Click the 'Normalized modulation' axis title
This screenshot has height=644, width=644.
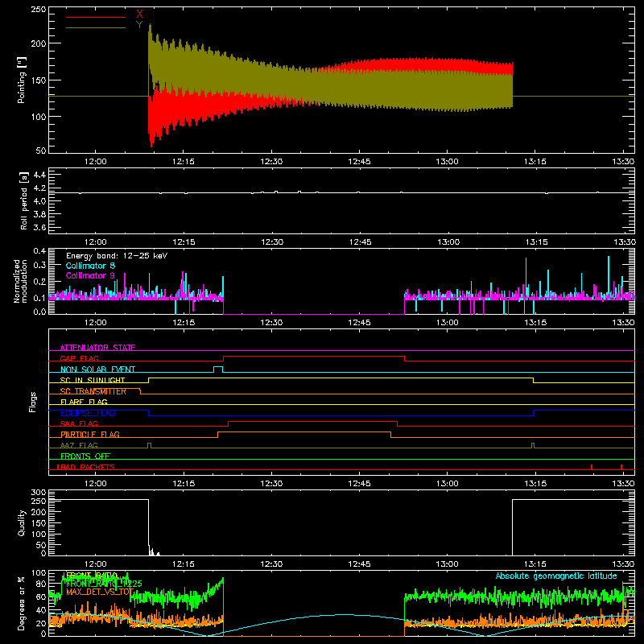coord(21,281)
